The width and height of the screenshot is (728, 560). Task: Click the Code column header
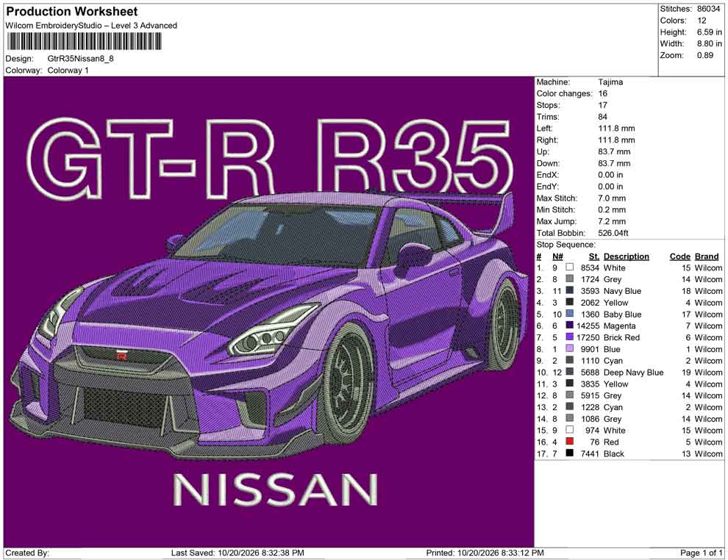(x=679, y=256)
